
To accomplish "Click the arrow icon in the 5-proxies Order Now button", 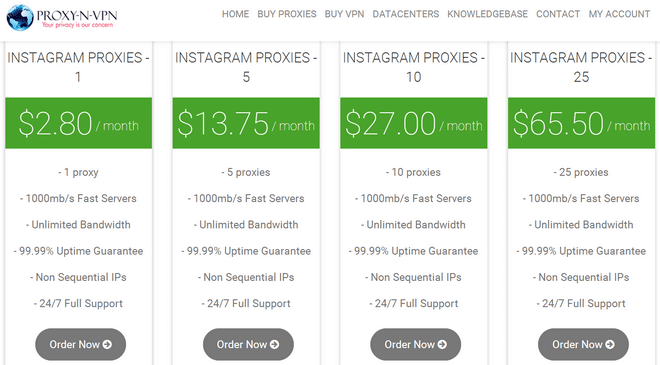I will [274, 344].
